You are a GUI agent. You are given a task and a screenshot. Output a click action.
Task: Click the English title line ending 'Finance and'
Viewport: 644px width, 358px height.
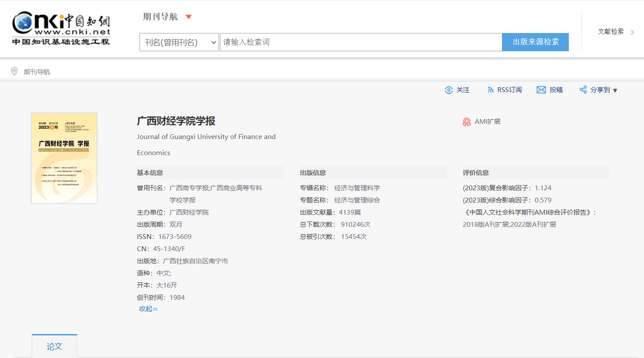[206, 137]
